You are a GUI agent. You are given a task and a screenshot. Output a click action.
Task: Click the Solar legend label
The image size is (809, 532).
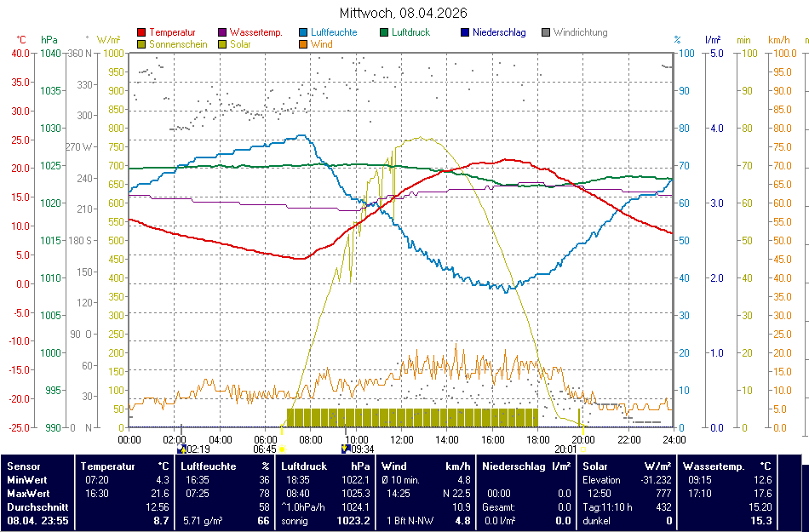(240, 44)
